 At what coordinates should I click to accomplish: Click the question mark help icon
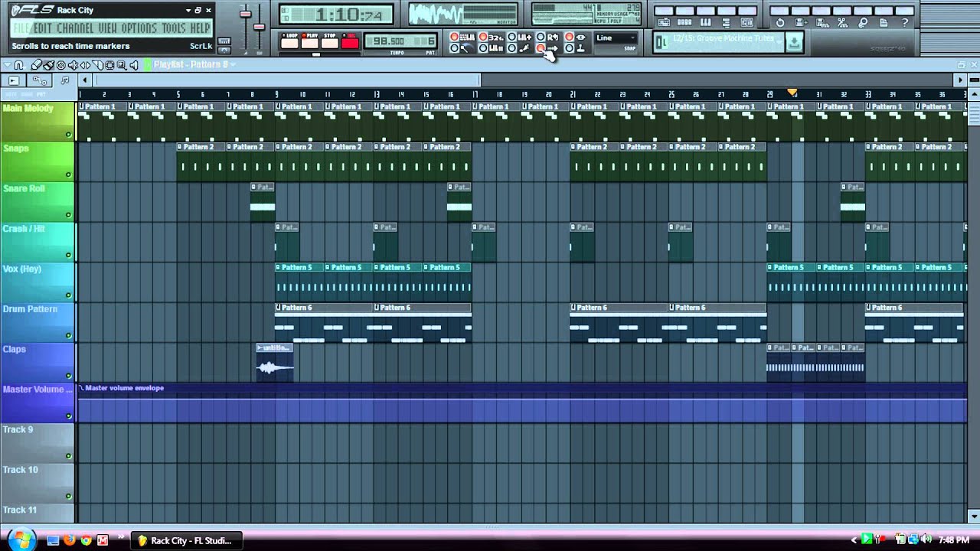tap(904, 22)
